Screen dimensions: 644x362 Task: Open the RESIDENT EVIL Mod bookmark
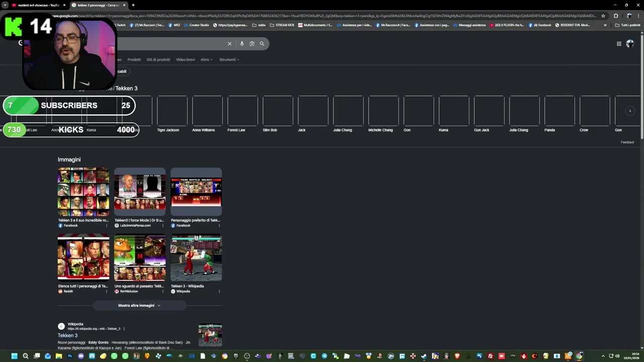coord(572,25)
